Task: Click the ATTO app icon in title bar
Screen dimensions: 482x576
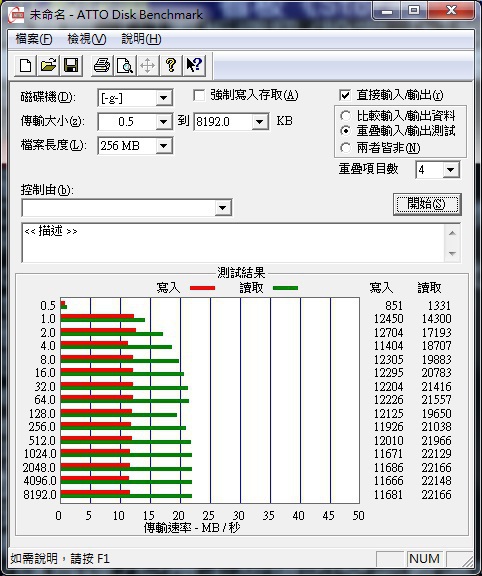Action: point(16,15)
